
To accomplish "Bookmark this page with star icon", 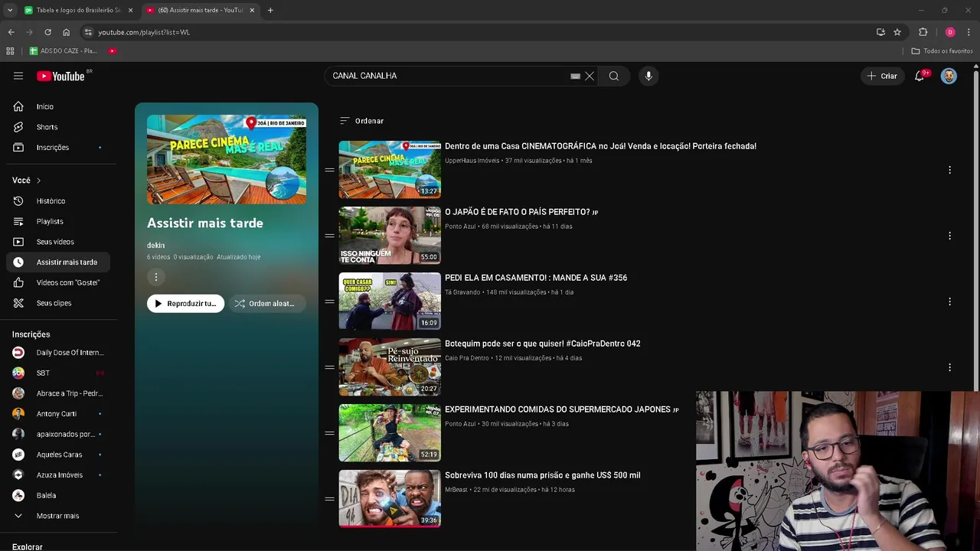I will pyautogui.click(x=897, y=32).
